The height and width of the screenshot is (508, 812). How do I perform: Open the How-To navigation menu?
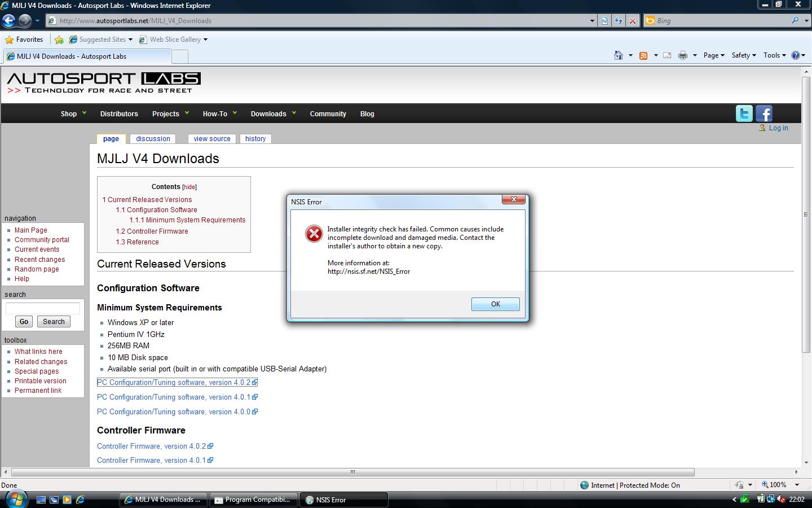[x=220, y=113]
